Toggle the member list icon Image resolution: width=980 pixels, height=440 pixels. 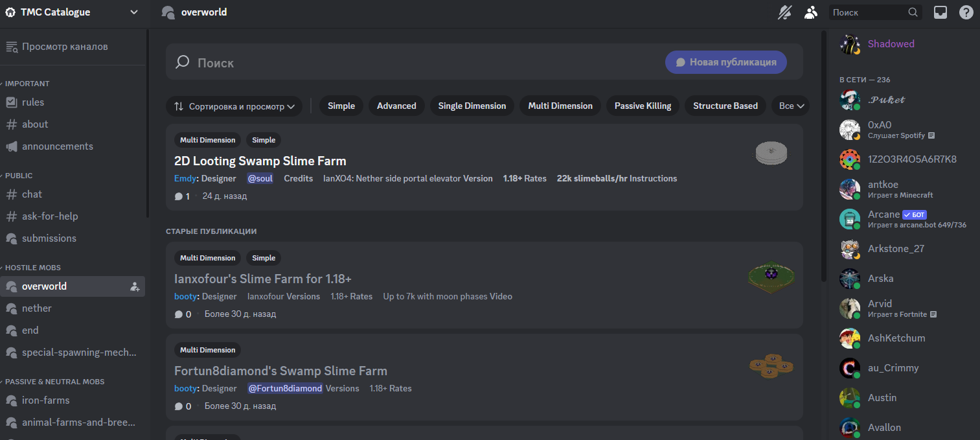(x=811, y=12)
